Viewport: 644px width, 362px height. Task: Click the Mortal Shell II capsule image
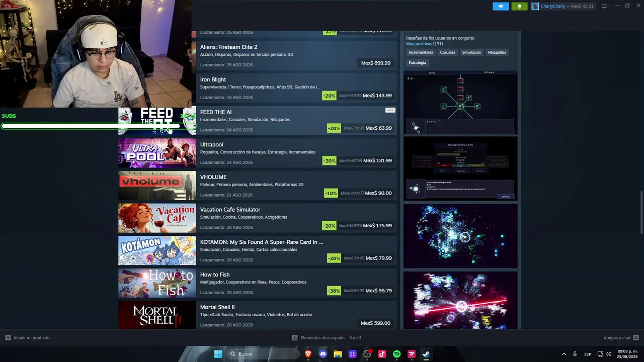(157, 315)
